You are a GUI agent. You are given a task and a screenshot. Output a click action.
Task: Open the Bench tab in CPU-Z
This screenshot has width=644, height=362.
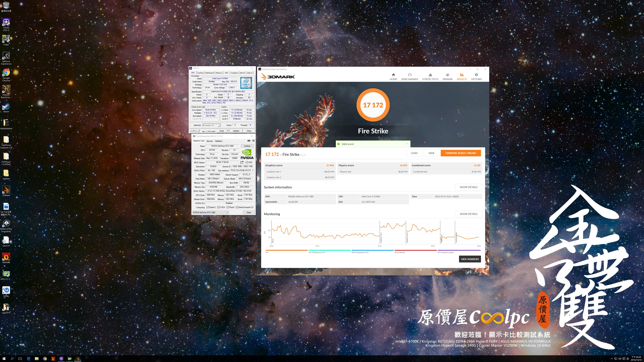point(242,73)
